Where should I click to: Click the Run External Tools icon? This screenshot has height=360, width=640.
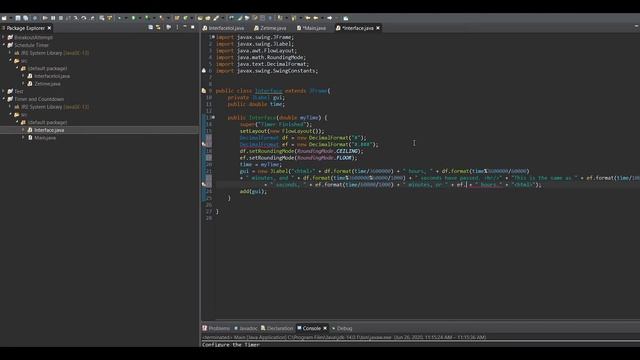pos(161,18)
